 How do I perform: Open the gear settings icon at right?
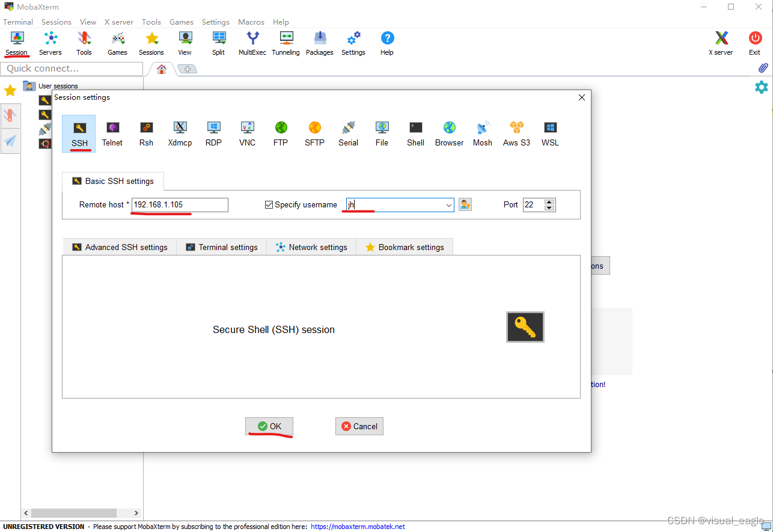click(x=762, y=87)
